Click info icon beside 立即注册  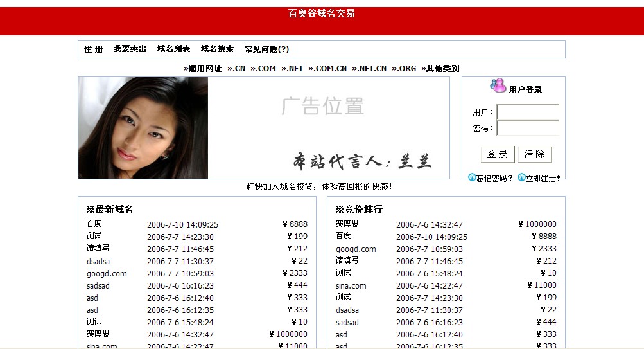coord(521,177)
